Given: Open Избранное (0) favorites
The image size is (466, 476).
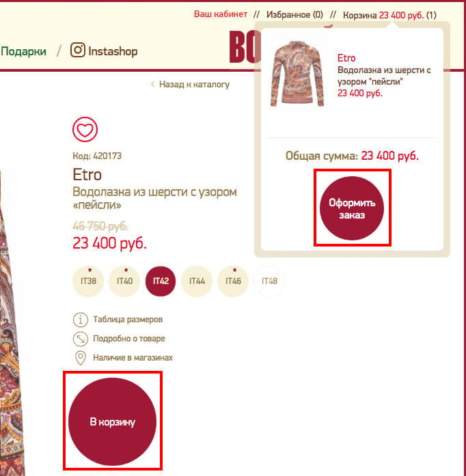Looking at the screenshot, I should [294, 14].
